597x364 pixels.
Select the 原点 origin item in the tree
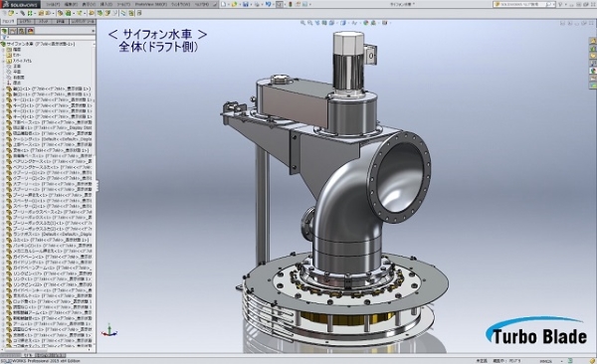(x=17, y=83)
